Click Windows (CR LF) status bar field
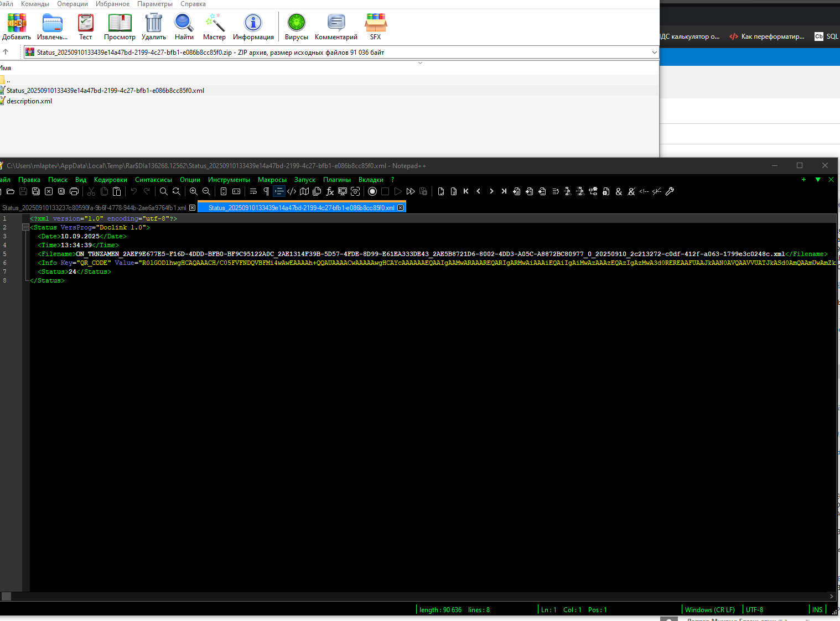The width and height of the screenshot is (840, 621). coord(710,609)
